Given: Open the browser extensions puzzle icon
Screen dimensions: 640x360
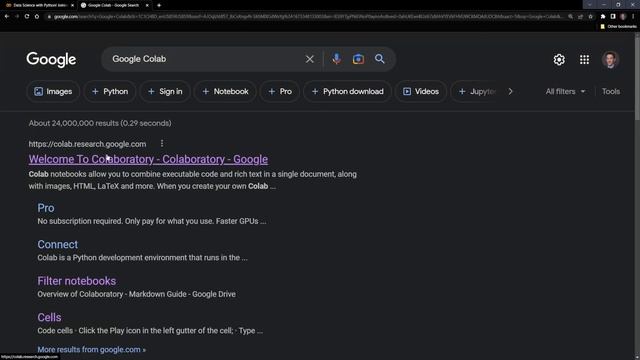Looking at the screenshot, I should (603, 16).
